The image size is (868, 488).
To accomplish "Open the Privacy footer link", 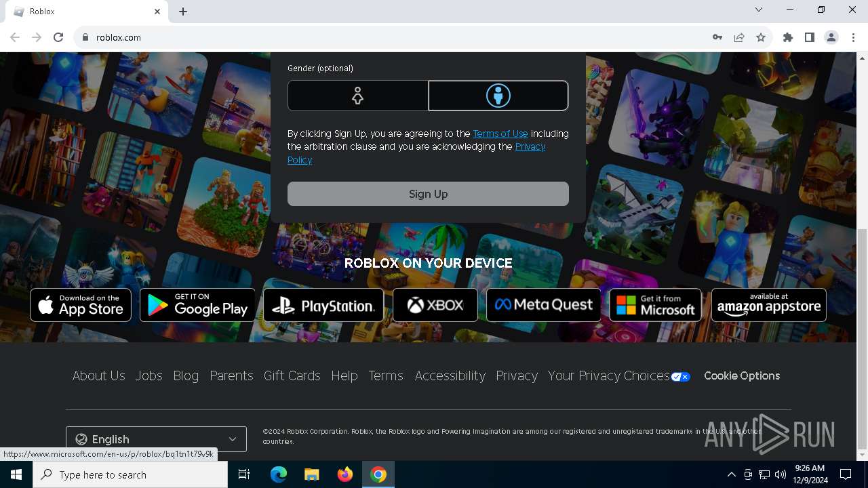I will pos(517,375).
